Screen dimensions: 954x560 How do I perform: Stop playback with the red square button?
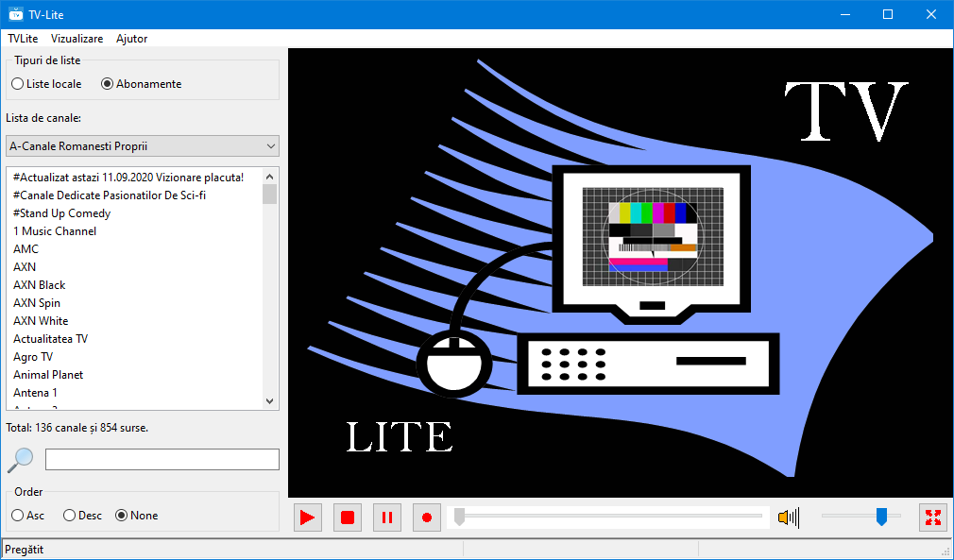click(348, 518)
